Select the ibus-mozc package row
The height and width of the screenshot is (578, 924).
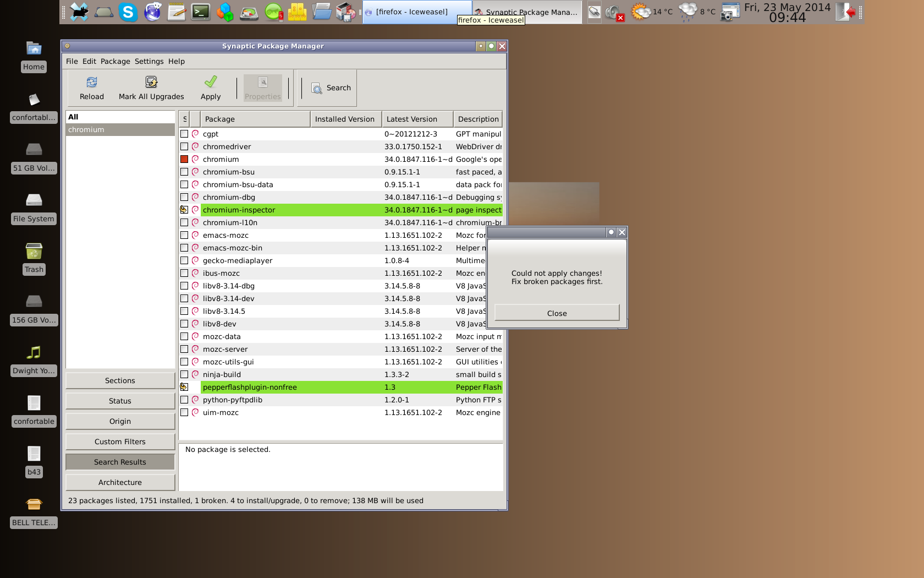pyautogui.click(x=332, y=273)
